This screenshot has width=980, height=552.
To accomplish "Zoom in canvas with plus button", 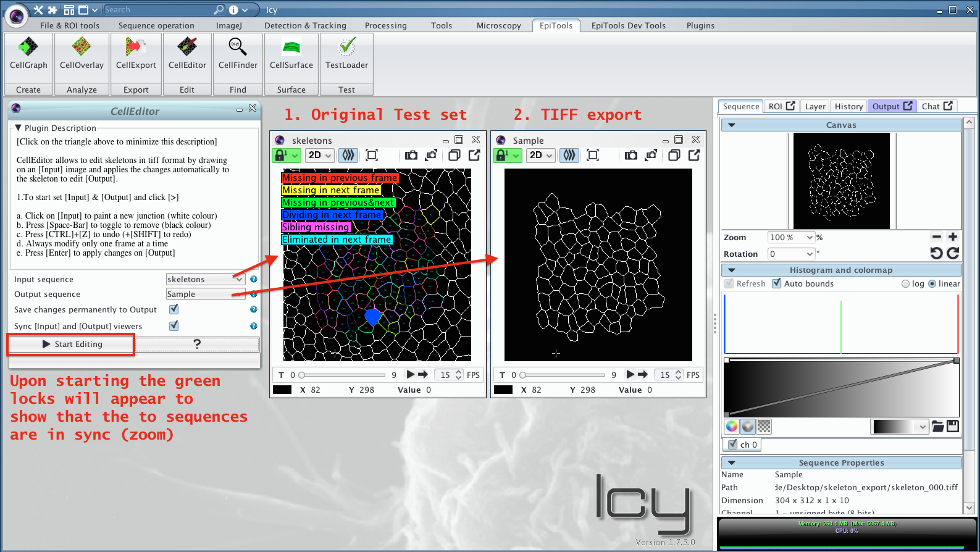I will tap(953, 237).
